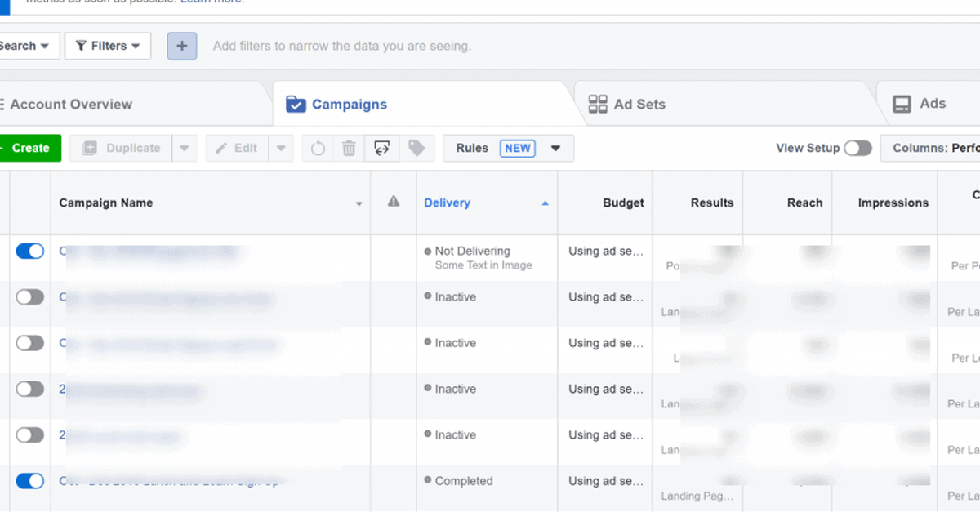Open the A/B test icon
This screenshot has width=980, height=512.
381,148
